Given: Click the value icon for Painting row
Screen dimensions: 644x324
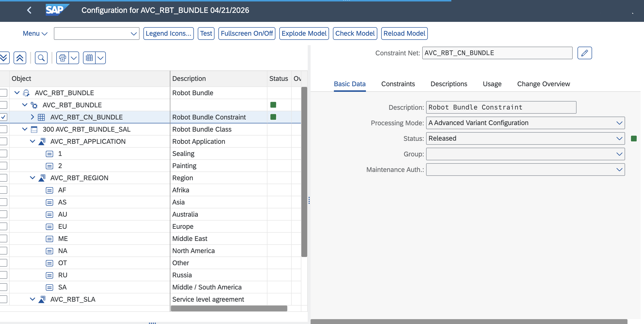Looking at the screenshot, I should tap(50, 166).
